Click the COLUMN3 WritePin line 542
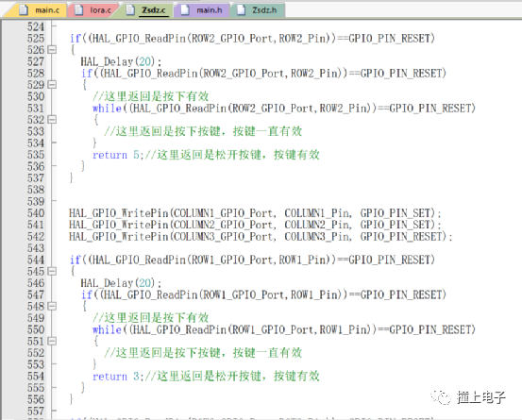 point(261,236)
